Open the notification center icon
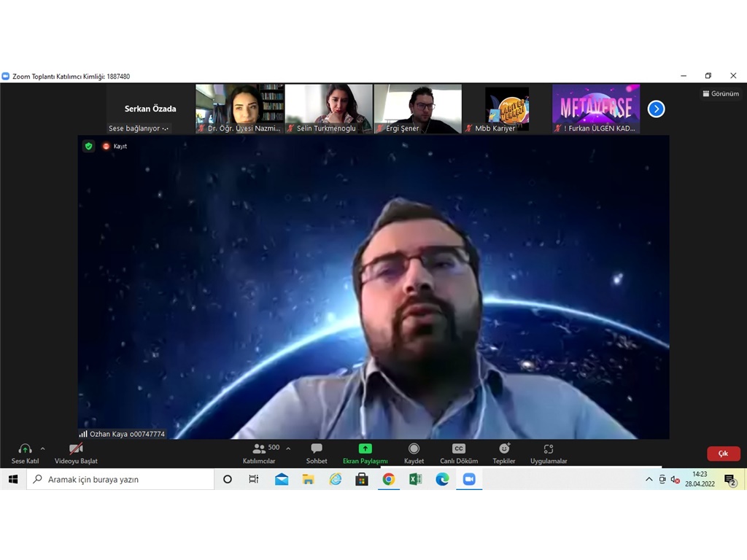This screenshot has width=747, height=560. coord(730,480)
